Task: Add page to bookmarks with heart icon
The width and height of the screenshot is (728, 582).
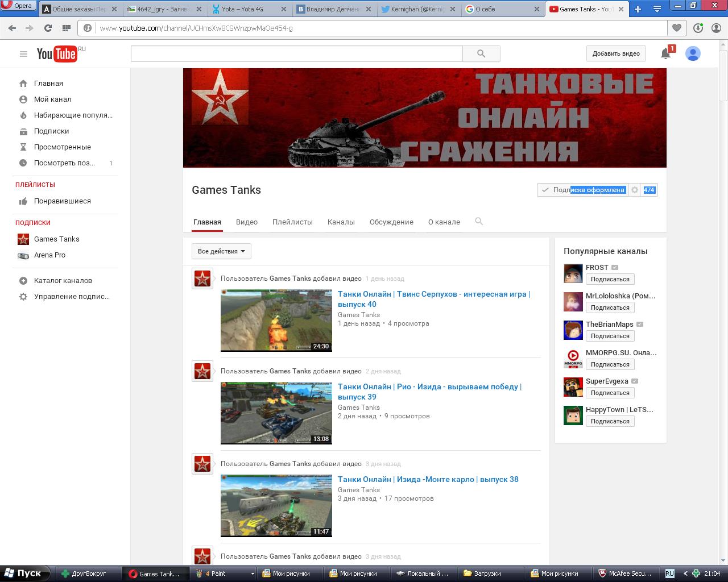Action: click(677, 28)
